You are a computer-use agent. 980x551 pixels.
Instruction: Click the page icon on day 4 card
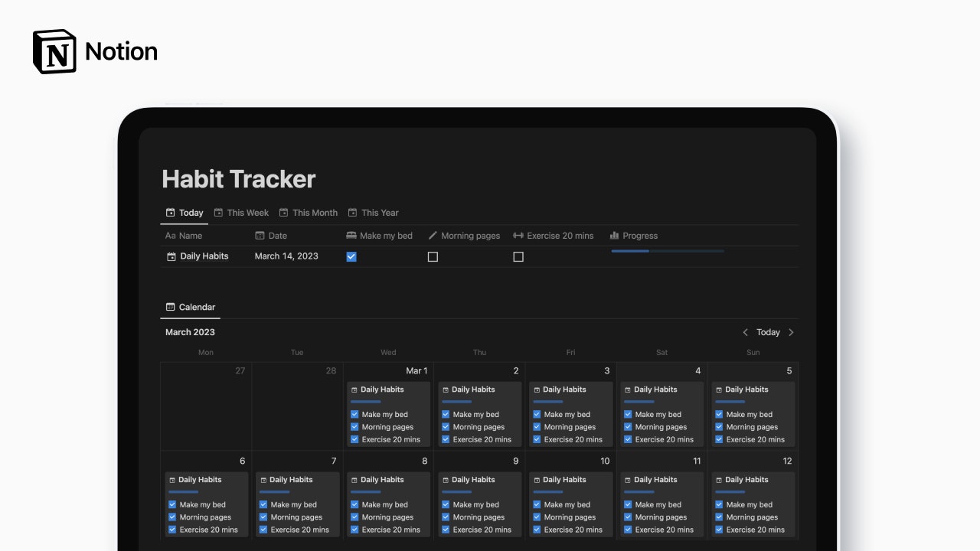click(628, 390)
